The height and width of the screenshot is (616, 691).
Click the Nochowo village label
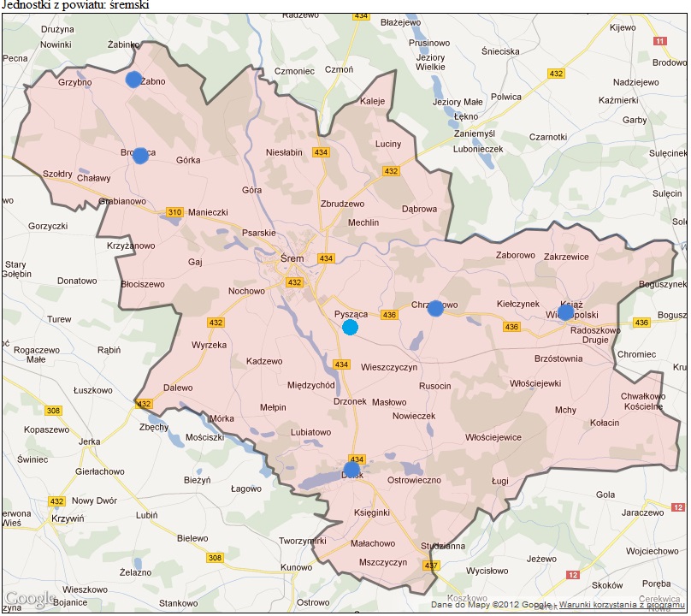click(x=246, y=291)
